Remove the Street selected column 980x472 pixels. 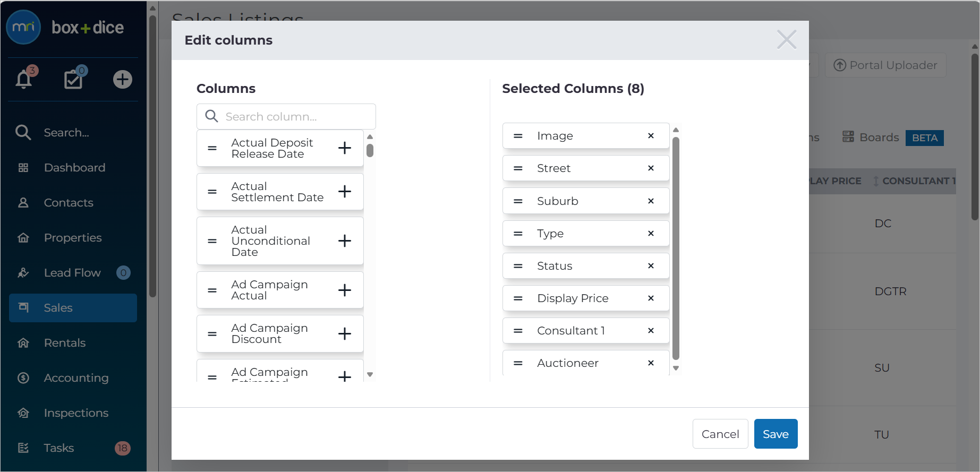tap(651, 168)
